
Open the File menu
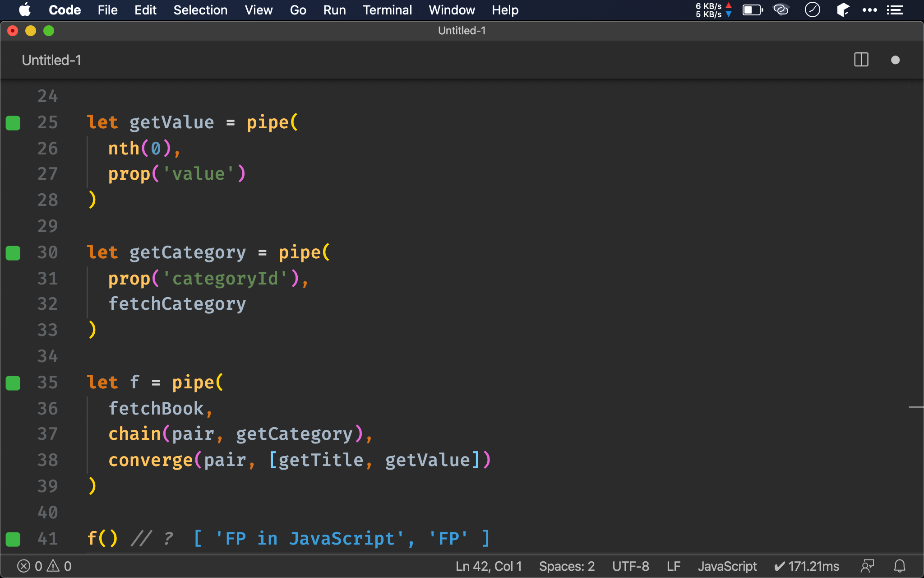tap(107, 10)
